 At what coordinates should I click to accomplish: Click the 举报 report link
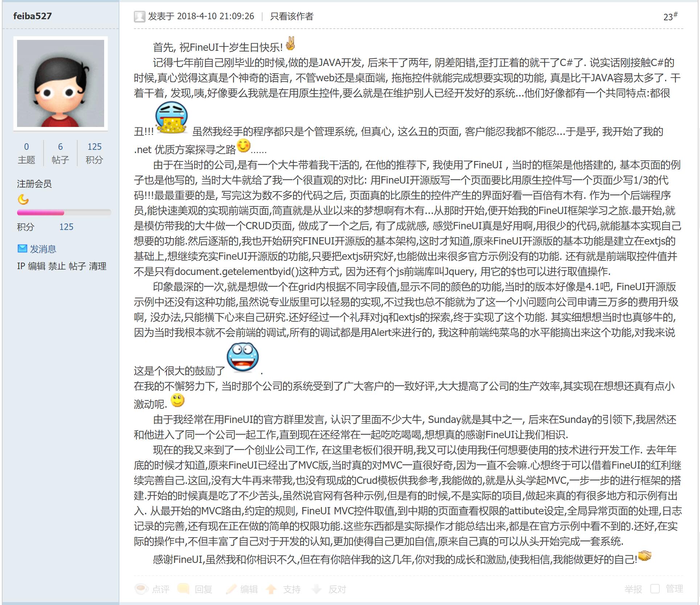633,589
